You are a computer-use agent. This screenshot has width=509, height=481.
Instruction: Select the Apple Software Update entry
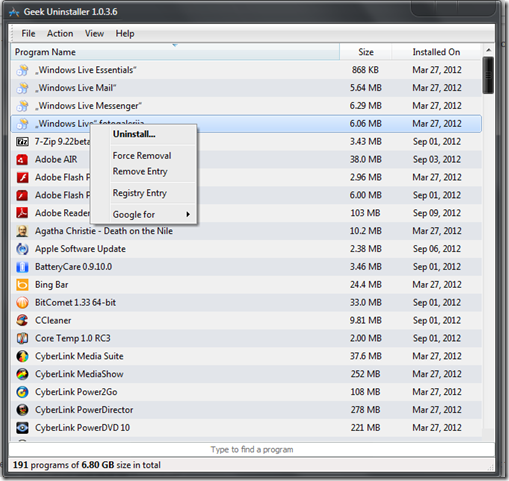click(x=80, y=249)
